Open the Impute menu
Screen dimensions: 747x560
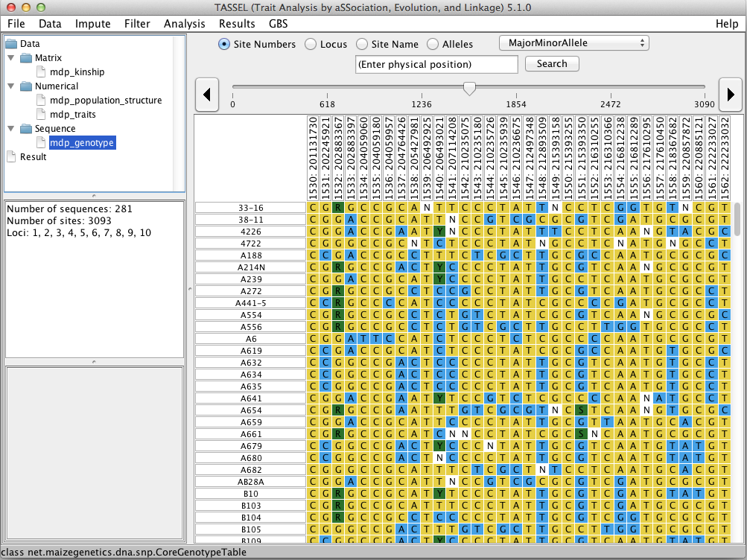click(x=92, y=23)
